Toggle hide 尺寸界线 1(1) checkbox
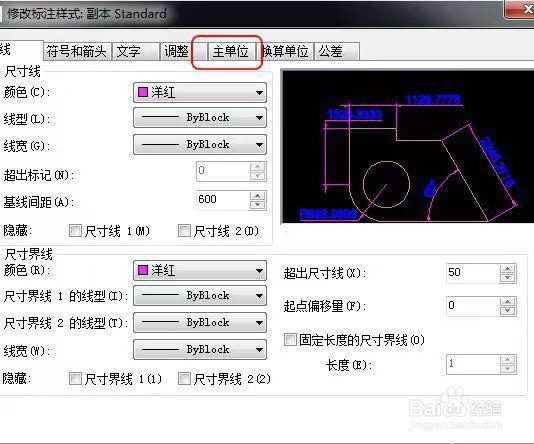The image size is (534, 444). (75, 378)
